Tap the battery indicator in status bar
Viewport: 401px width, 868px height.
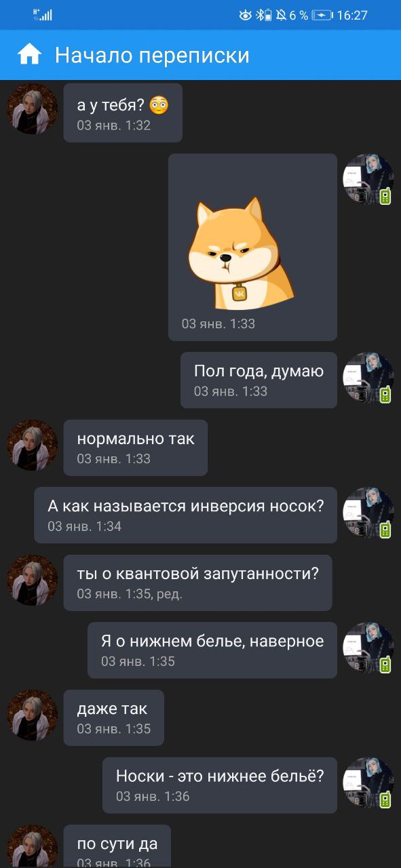322,15
